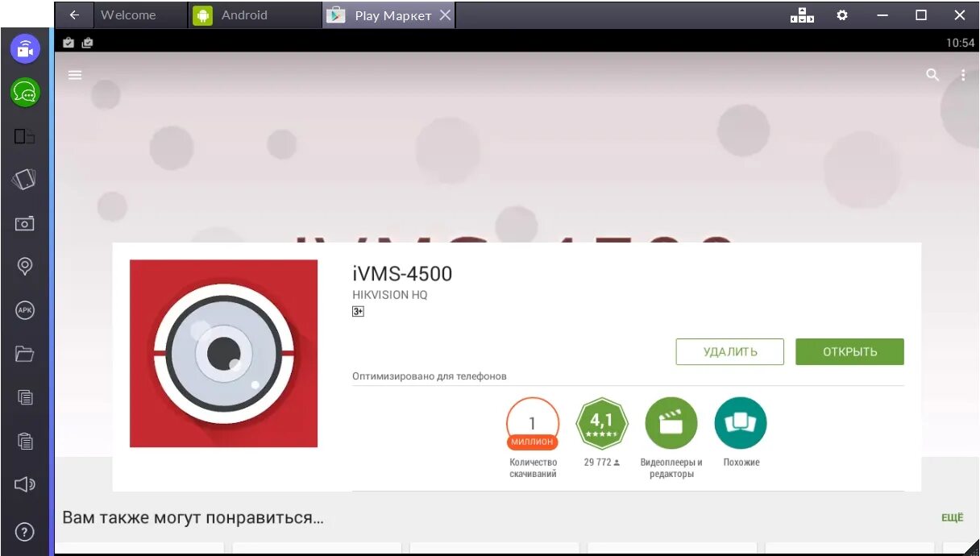Click the copy documents sidebar icon
The height and width of the screenshot is (556, 980).
click(25, 397)
